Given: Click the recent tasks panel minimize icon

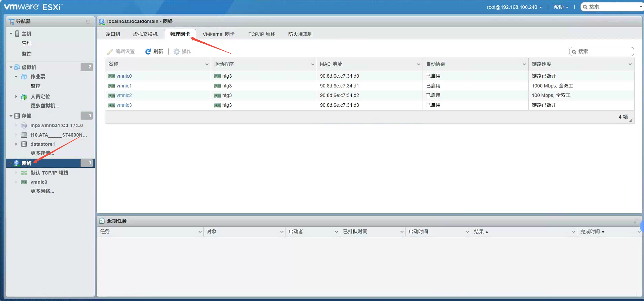Looking at the screenshot, I should (636, 221).
